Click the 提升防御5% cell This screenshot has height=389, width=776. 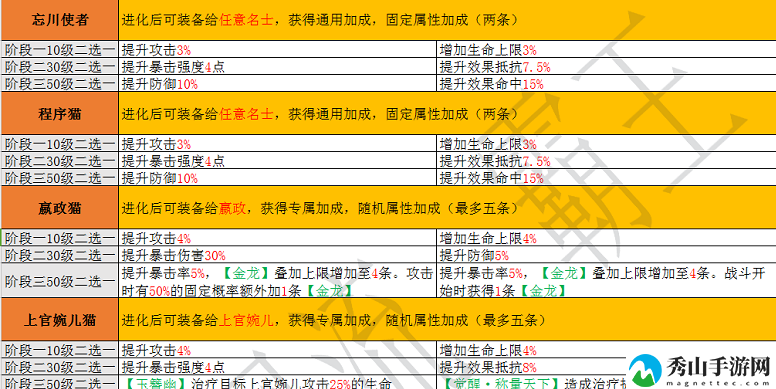pyautogui.click(x=607, y=255)
